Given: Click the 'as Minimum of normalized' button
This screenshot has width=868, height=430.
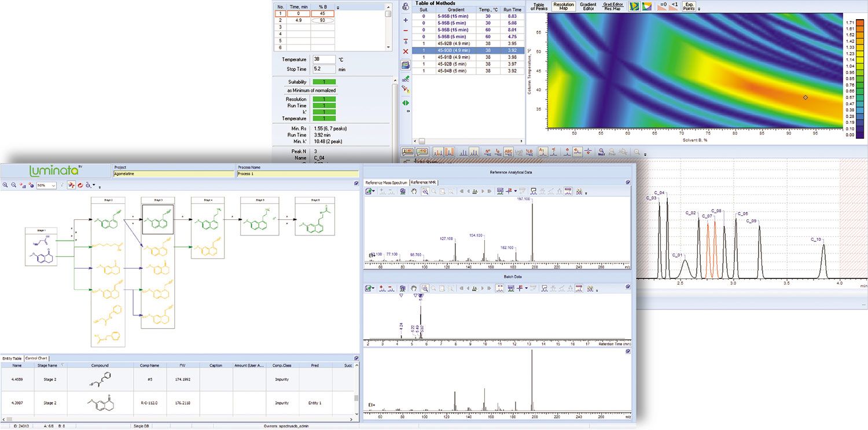Looking at the screenshot, I should tap(311, 91).
